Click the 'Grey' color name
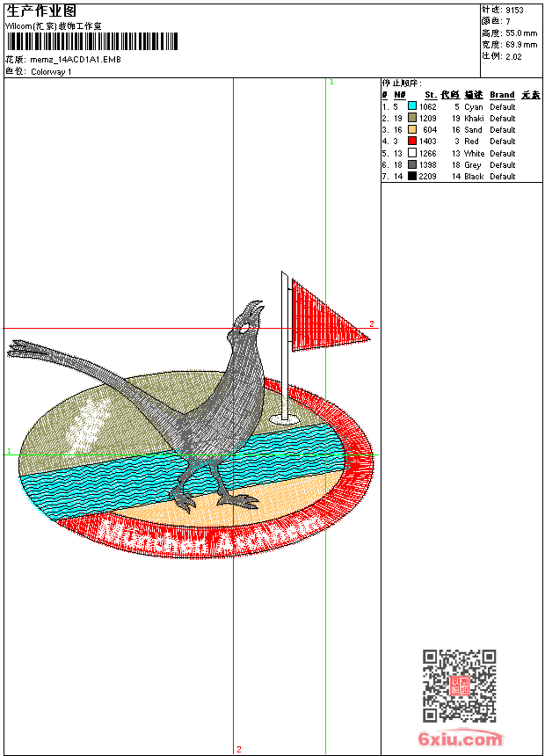Viewport: 545px width, 756px height. point(473,165)
